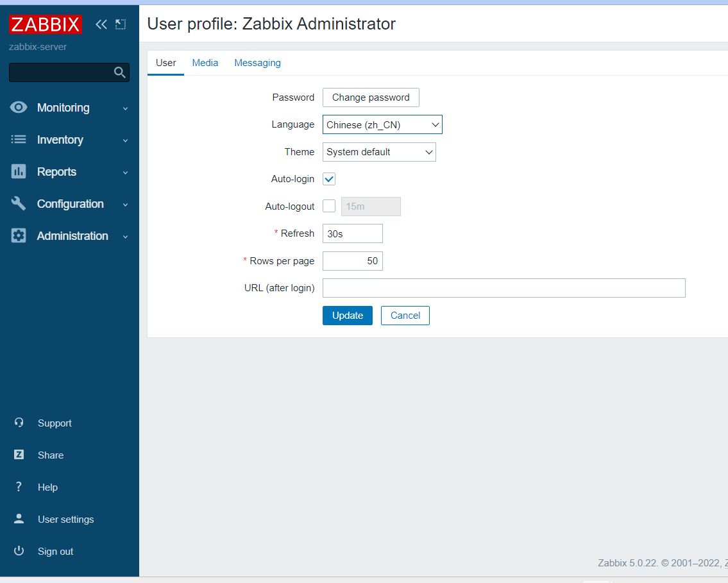This screenshot has width=728, height=583.
Task: Expand the Monitoring menu chevron
Action: 125,108
